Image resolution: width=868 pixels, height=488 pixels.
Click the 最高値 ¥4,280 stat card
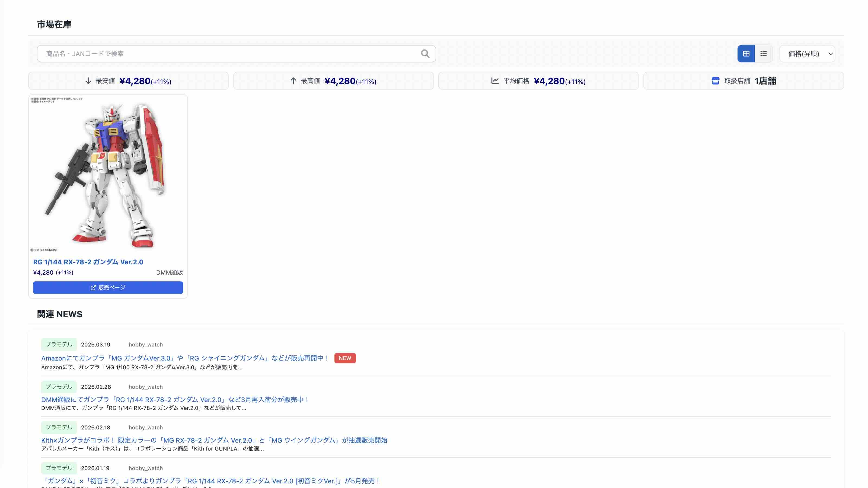click(333, 81)
